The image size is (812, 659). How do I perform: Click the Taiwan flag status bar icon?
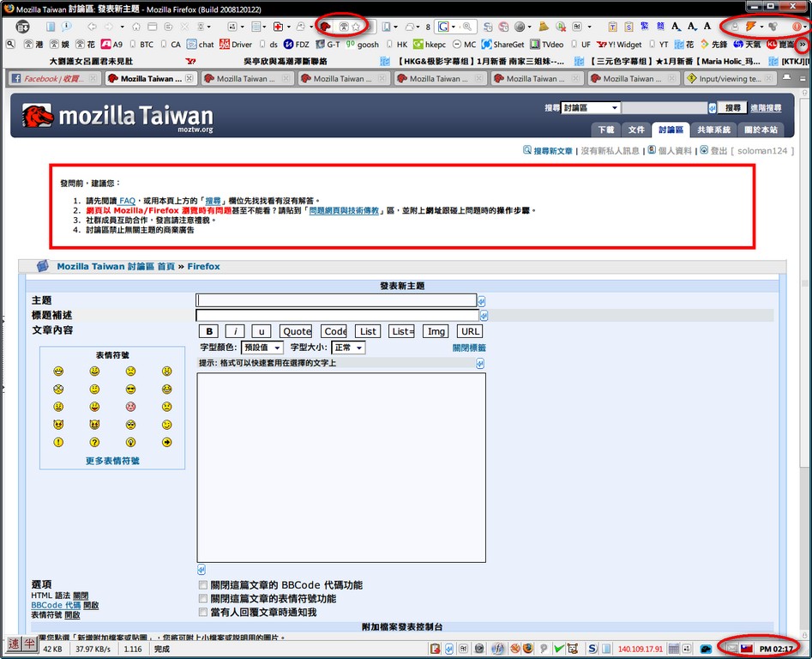point(746,648)
